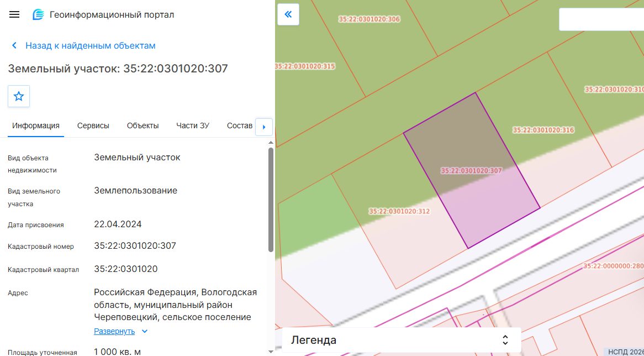644x356 pixels.
Task: Open the Объекты tab
Action: pos(142,126)
